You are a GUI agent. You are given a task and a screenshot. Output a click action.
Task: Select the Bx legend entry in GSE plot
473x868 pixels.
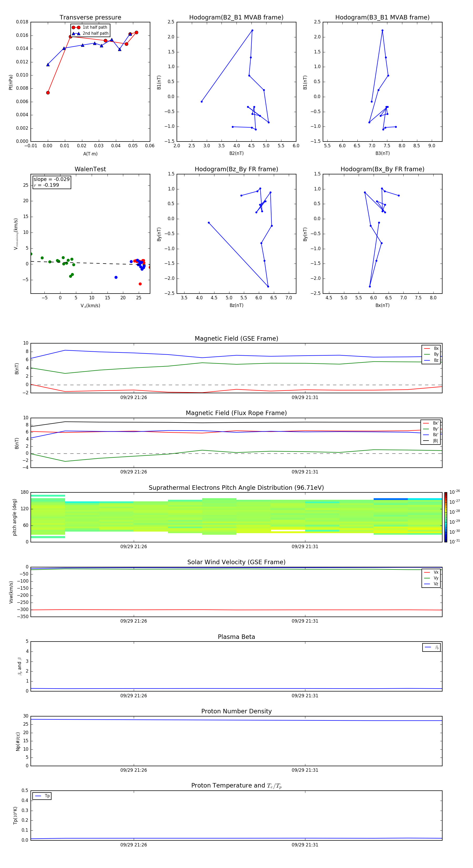tap(431, 349)
